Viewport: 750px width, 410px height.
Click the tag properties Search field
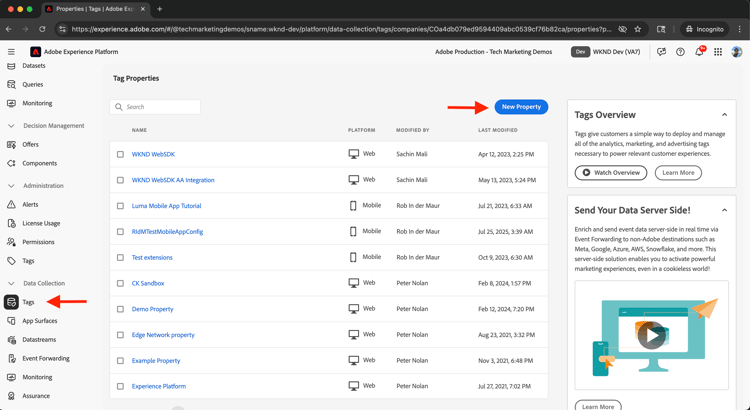click(x=156, y=107)
